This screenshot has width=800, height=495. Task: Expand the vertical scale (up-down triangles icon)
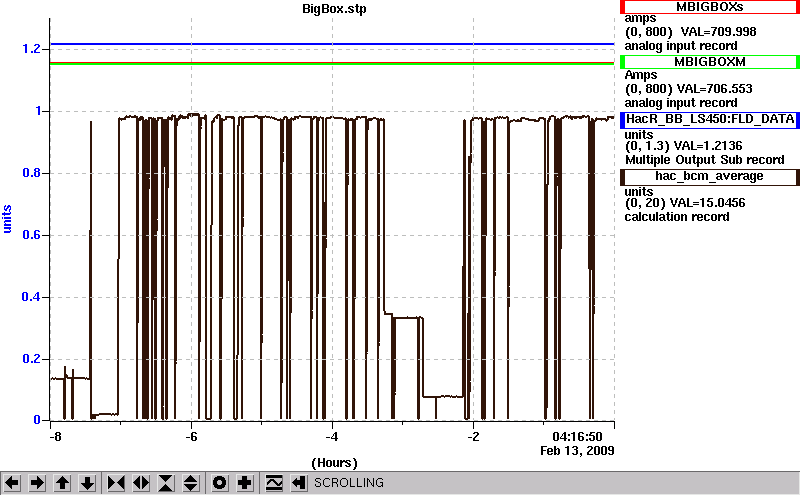191,483
